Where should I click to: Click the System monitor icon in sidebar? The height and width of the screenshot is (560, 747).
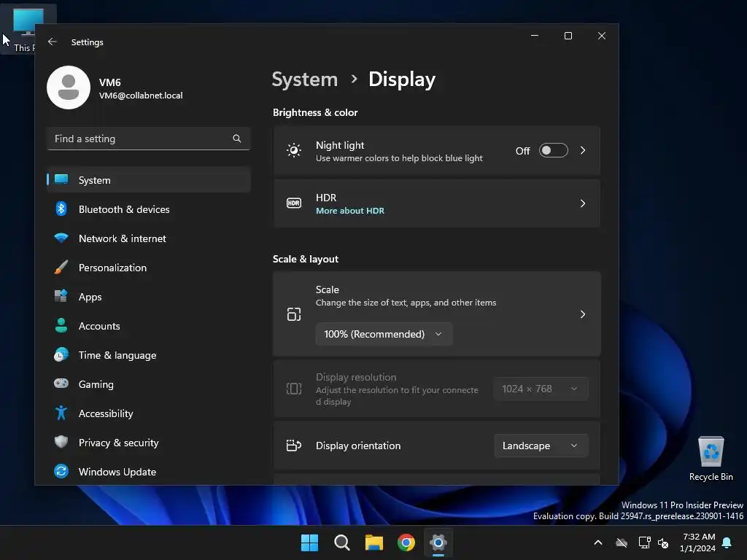click(61, 179)
